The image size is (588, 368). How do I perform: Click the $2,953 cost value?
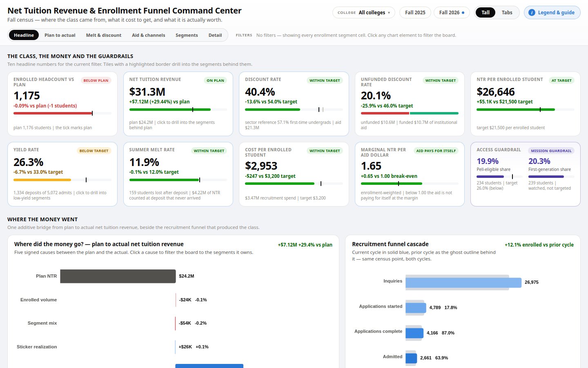(261, 166)
